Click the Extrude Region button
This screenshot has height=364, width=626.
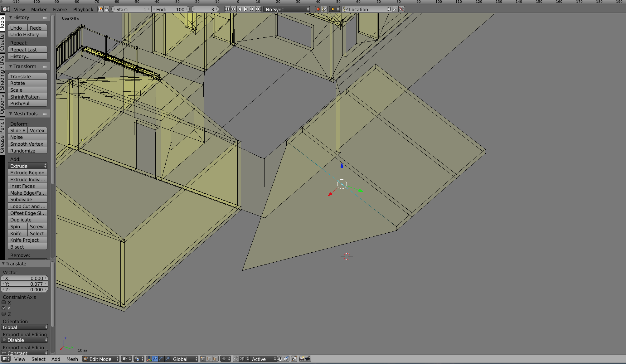[27, 173]
